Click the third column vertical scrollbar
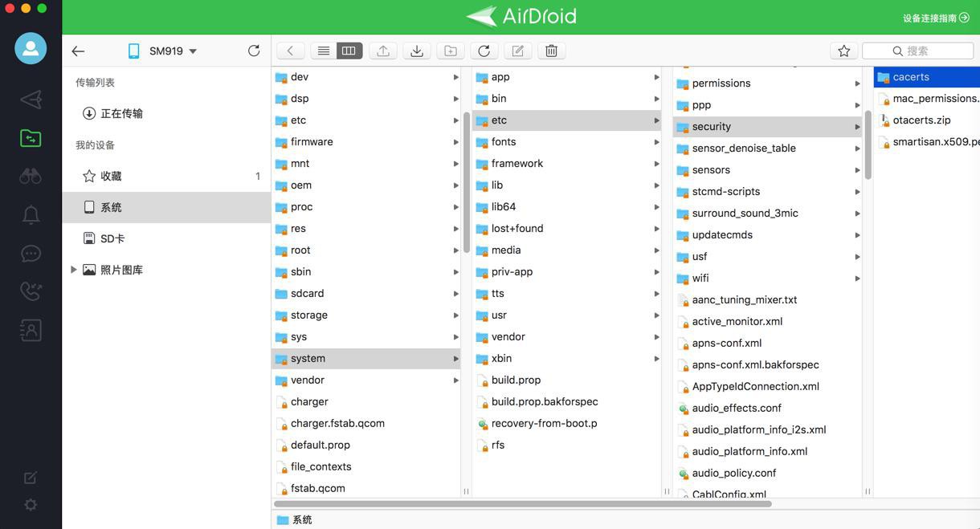Screen dimensions: 980x529 pos(868,144)
